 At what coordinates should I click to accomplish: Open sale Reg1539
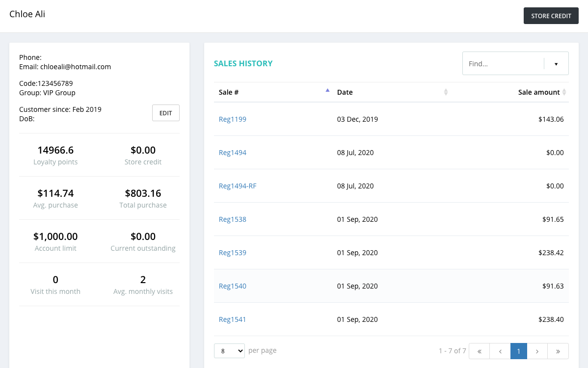(x=233, y=253)
